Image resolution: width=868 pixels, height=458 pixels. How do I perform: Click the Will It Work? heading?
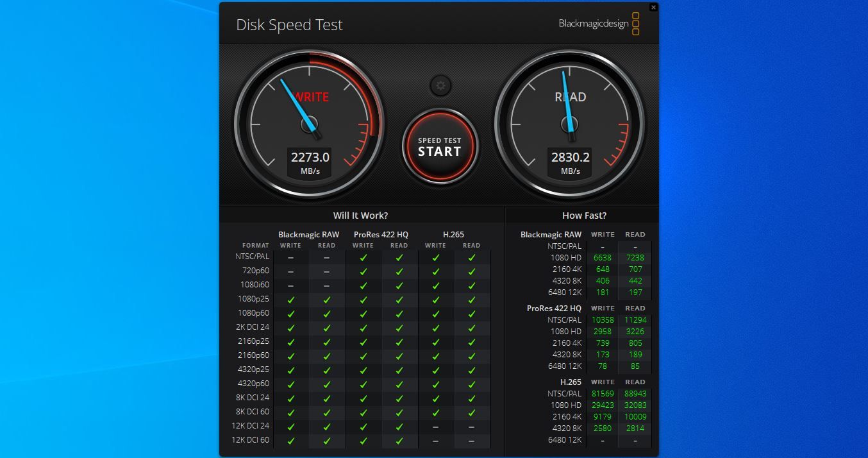[x=360, y=216]
